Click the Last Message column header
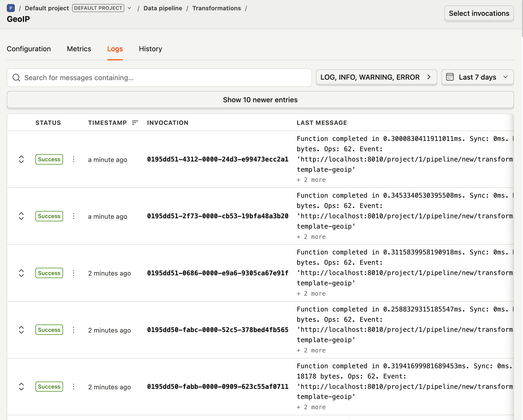The image size is (523, 420). point(322,123)
